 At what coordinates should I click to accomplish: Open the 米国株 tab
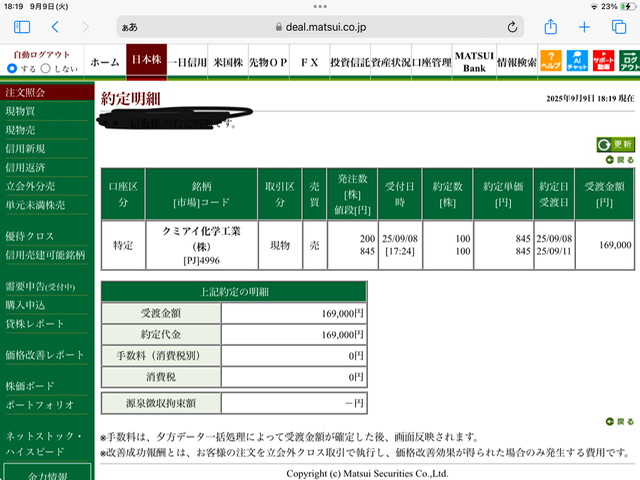pyautogui.click(x=228, y=62)
